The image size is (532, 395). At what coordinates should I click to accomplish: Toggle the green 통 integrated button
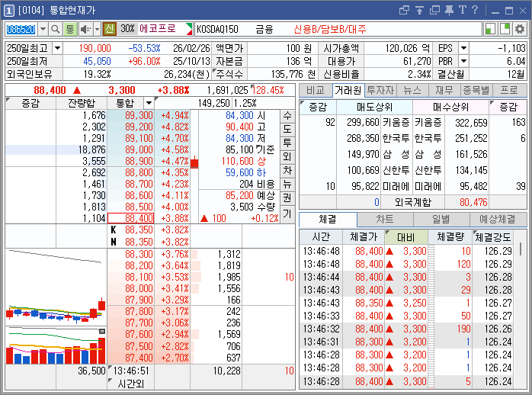click(x=70, y=29)
